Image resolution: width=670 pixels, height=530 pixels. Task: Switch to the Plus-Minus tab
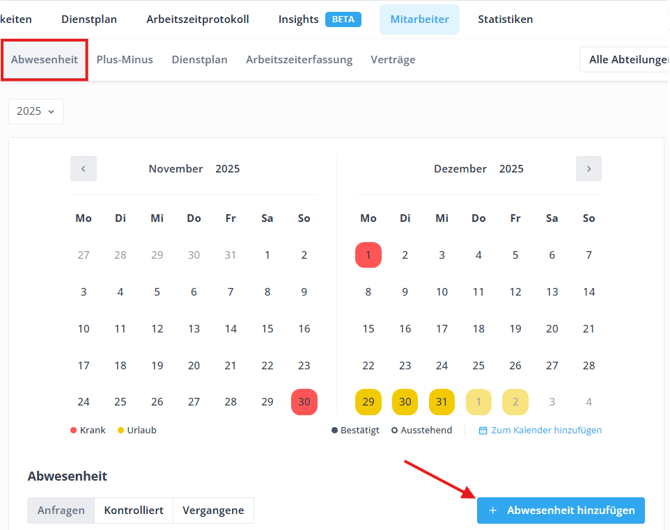tap(125, 60)
